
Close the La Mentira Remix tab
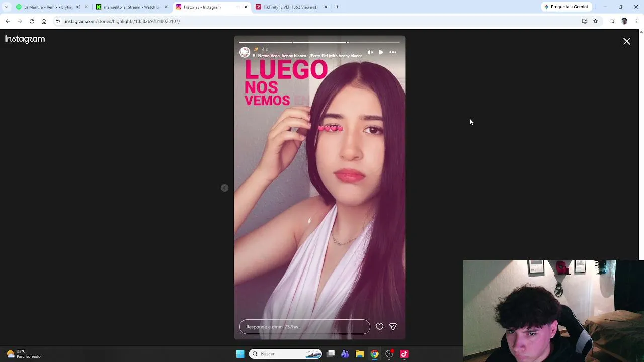[x=87, y=7]
